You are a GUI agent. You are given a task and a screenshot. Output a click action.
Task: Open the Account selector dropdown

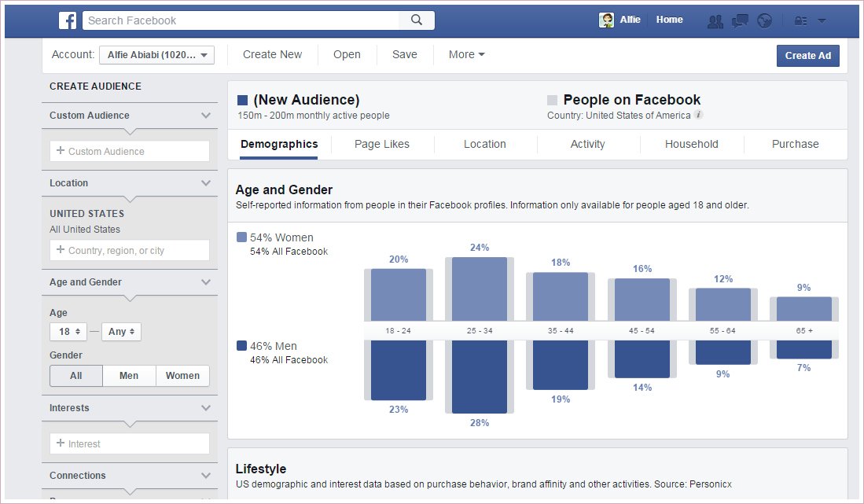pyautogui.click(x=156, y=55)
